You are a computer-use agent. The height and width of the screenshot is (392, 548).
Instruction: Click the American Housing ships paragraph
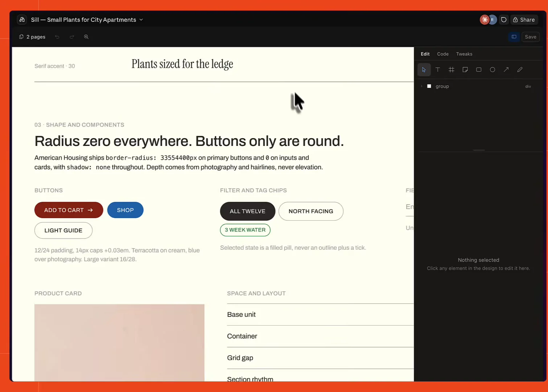coord(179,163)
